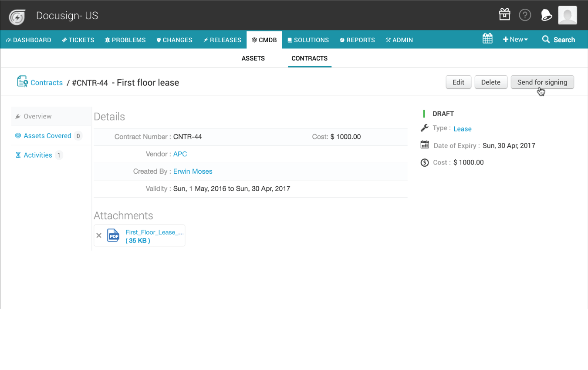Open the help question mark icon

[x=525, y=15]
